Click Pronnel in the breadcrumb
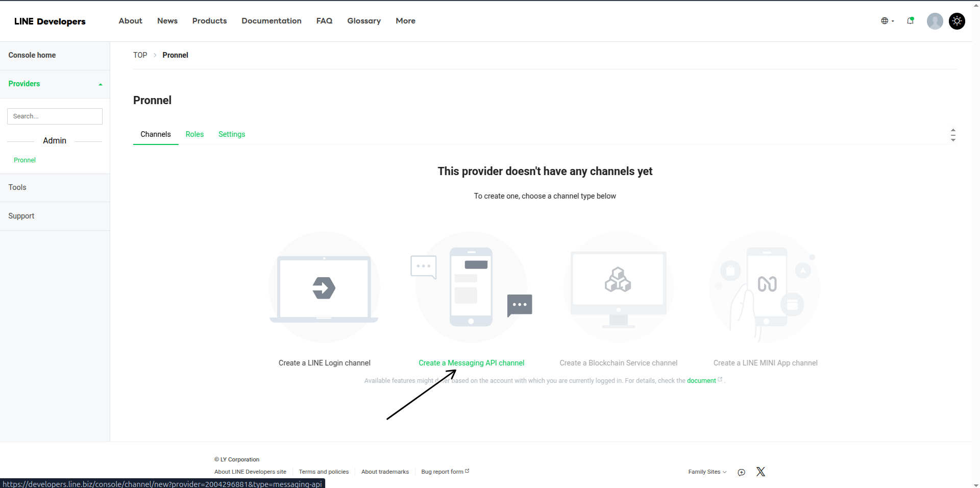The height and width of the screenshot is (488, 980). point(175,55)
